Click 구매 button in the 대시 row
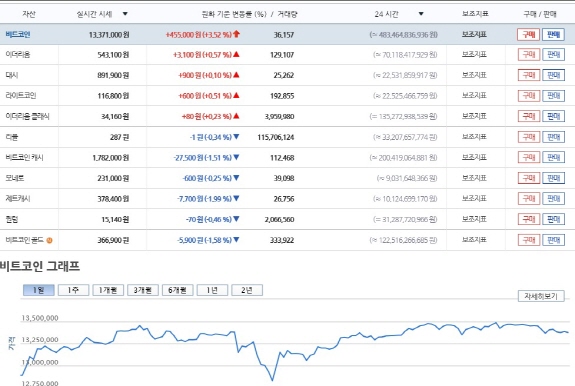Screen dimensions: 575x386 528,75
